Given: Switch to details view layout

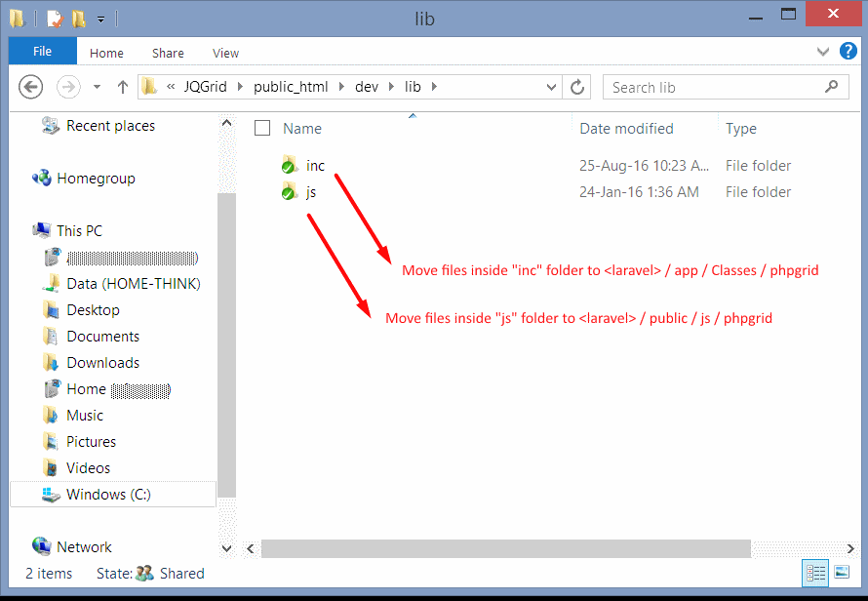Looking at the screenshot, I should [817, 573].
